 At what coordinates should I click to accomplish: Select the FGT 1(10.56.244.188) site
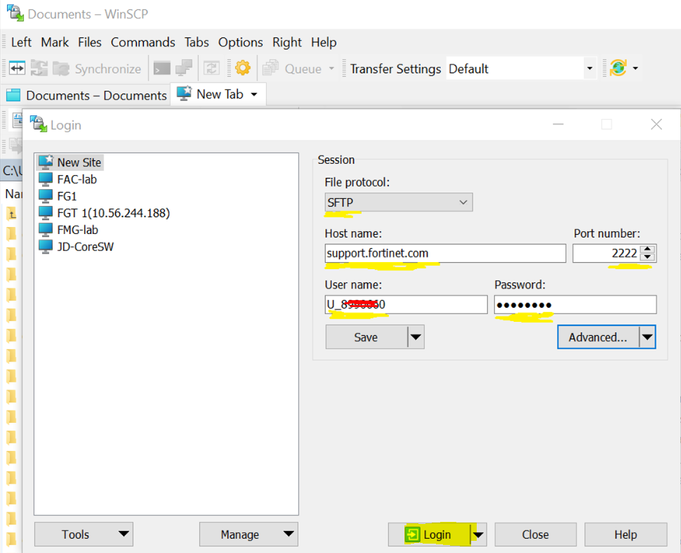point(104,213)
